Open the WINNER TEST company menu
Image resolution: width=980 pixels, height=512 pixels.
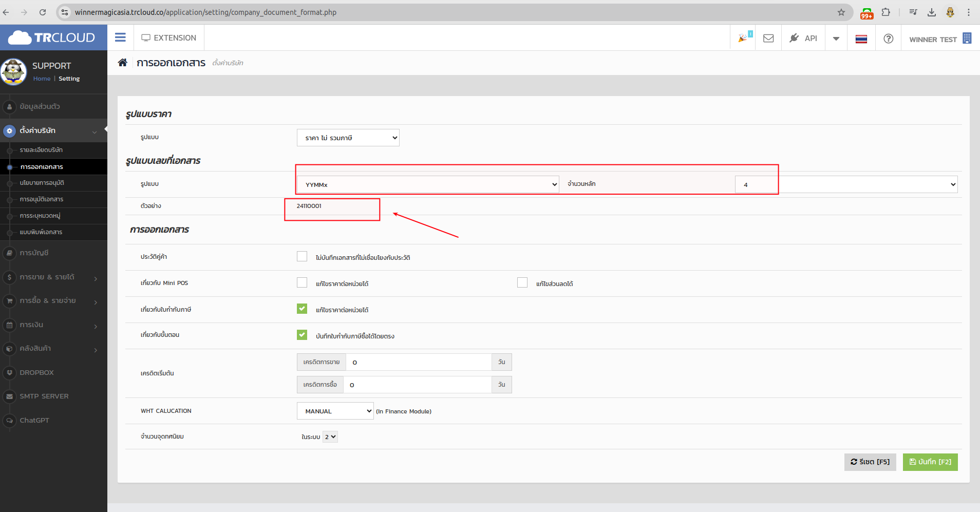[x=940, y=39]
